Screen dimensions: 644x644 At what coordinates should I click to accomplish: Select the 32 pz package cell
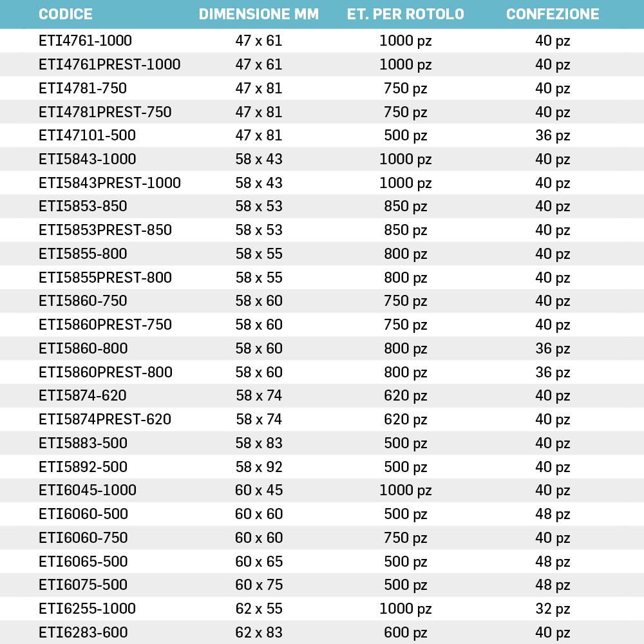pos(553,609)
